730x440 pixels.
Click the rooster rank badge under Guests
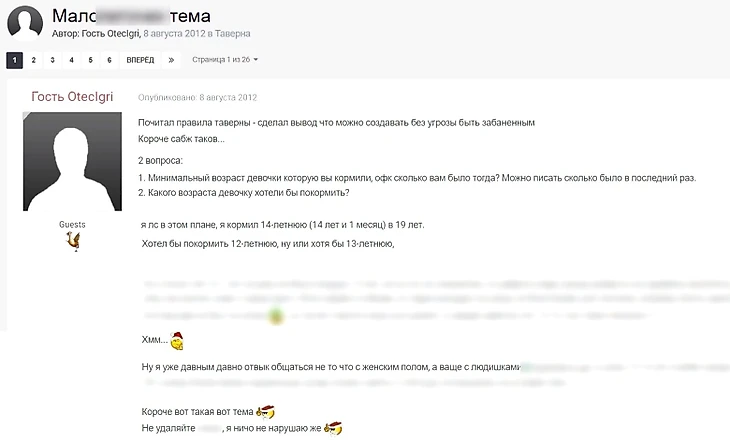click(73, 242)
